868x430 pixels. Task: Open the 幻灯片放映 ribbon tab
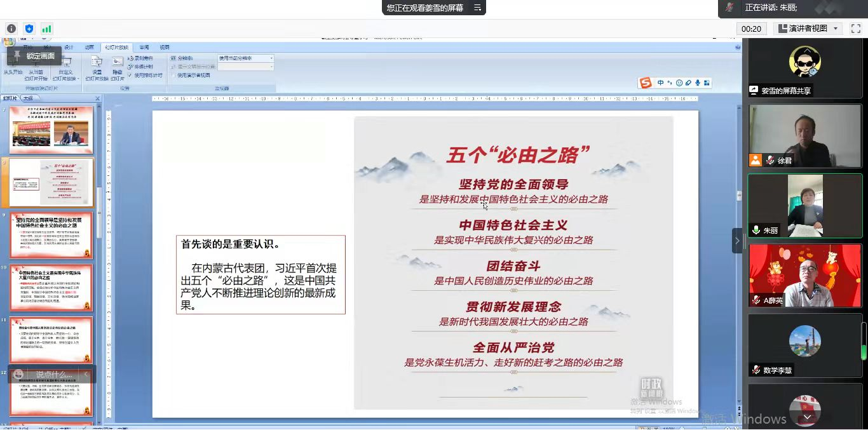116,47
